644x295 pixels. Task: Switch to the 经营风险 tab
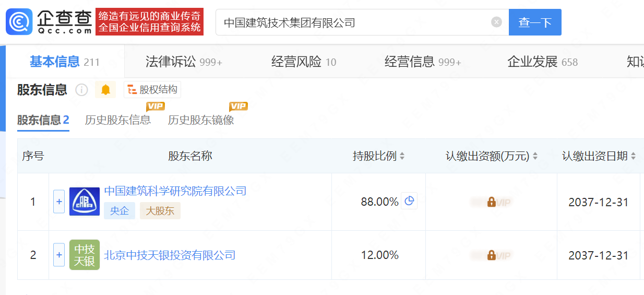point(304,62)
